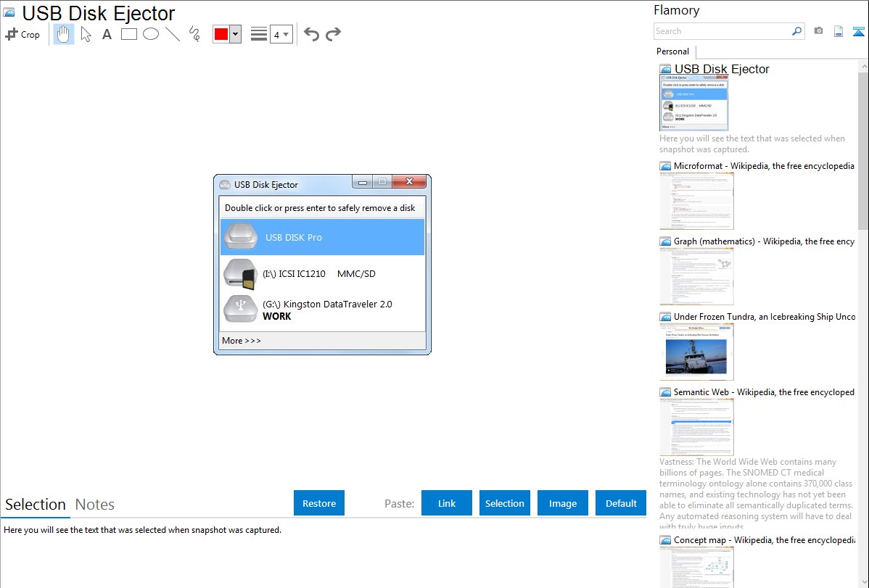Image resolution: width=869 pixels, height=588 pixels.
Task: Click the Kingston USB drive icon
Action: [241, 308]
